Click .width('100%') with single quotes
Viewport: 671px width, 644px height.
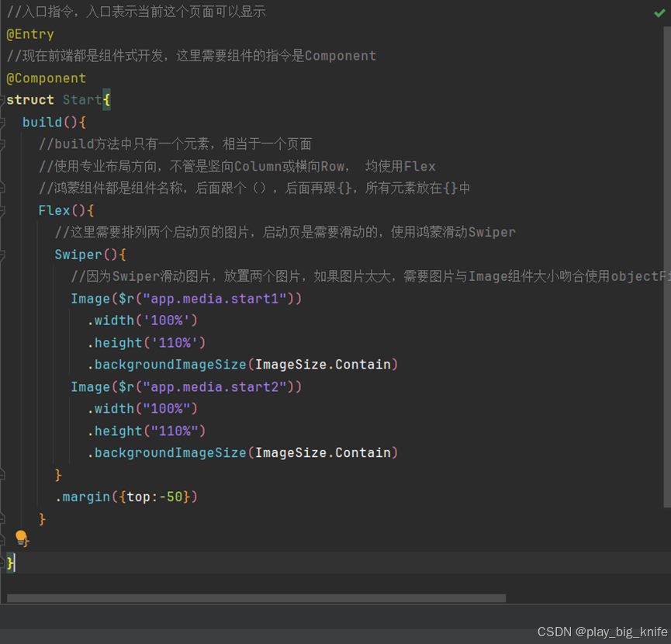(x=143, y=320)
